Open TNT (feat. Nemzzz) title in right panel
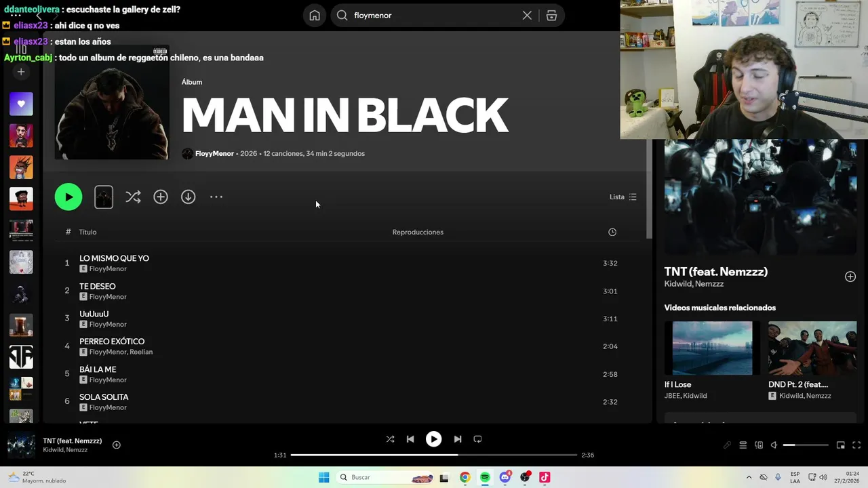 coord(715,272)
